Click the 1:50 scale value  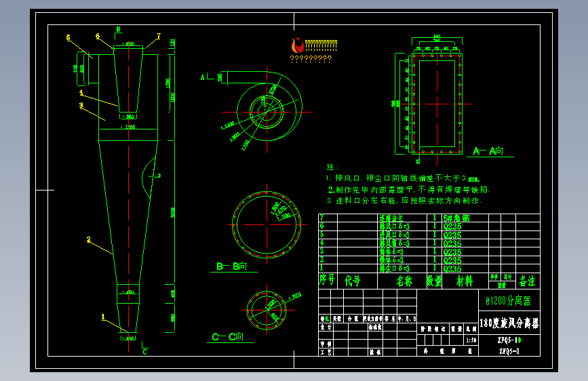471,340
